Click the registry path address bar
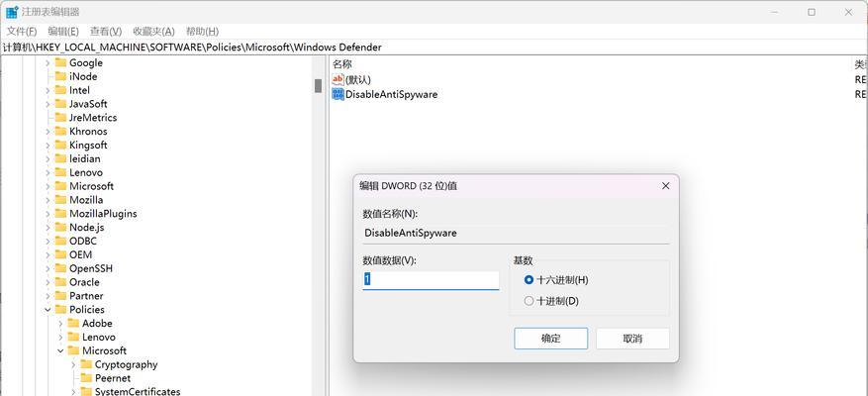Screen dimensions: 868x396 click(x=434, y=48)
